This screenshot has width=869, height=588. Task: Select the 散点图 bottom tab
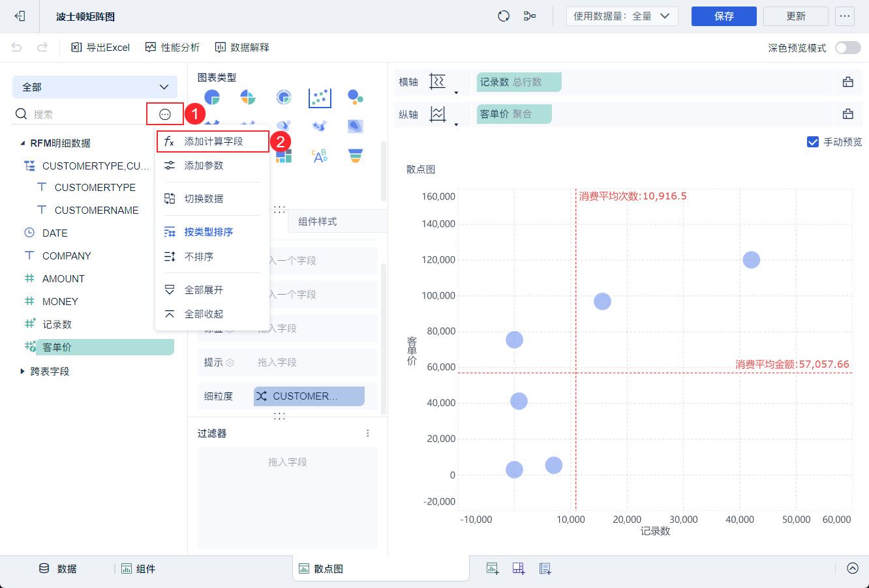[381, 568]
